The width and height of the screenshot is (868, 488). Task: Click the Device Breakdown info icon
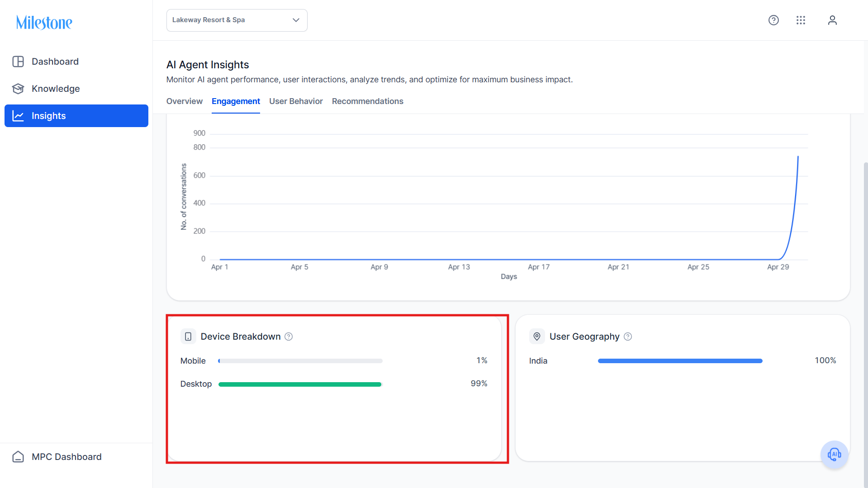289,336
